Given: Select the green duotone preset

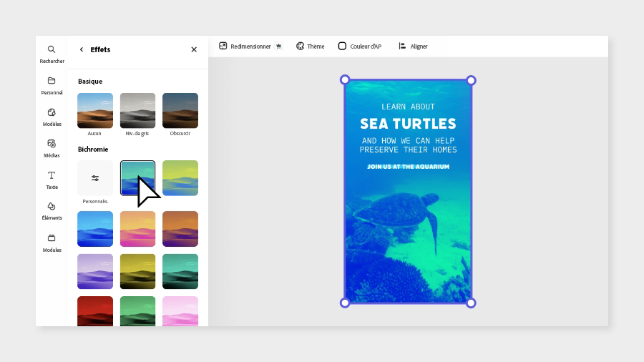Looking at the screenshot, I should pyautogui.click(x=137, y=311).
